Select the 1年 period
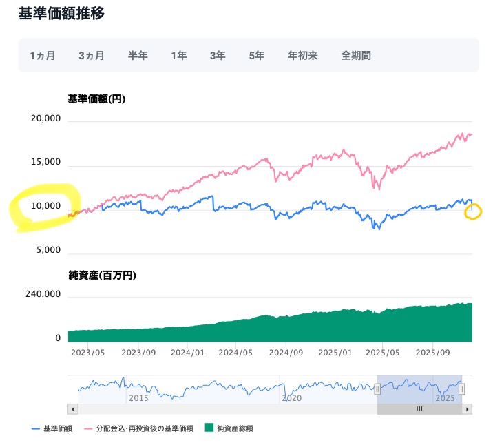 click(179, 56)
